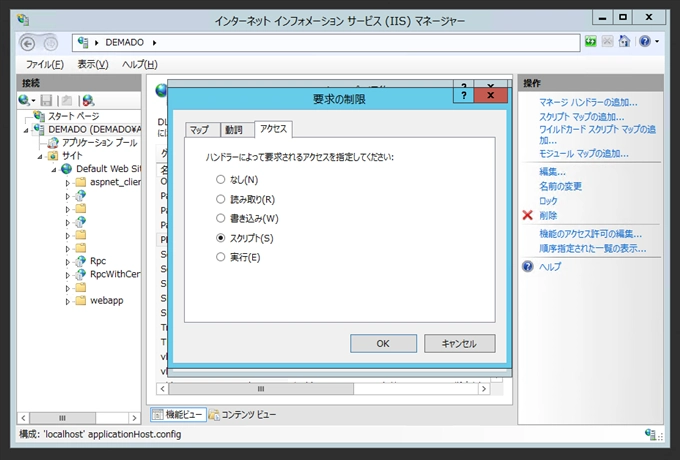Select the Rpc application node

(x=98, y=261)
